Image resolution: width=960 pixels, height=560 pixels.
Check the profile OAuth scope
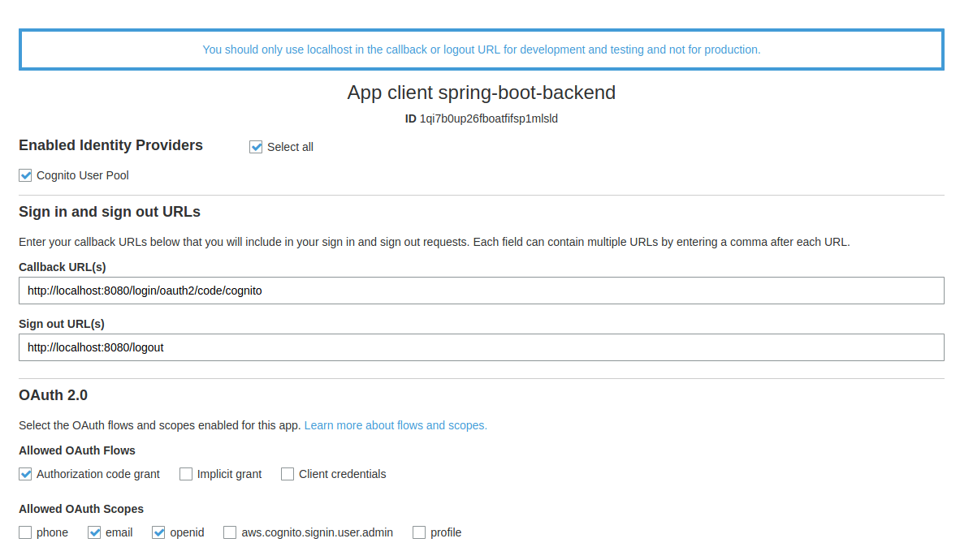[419, 532]
